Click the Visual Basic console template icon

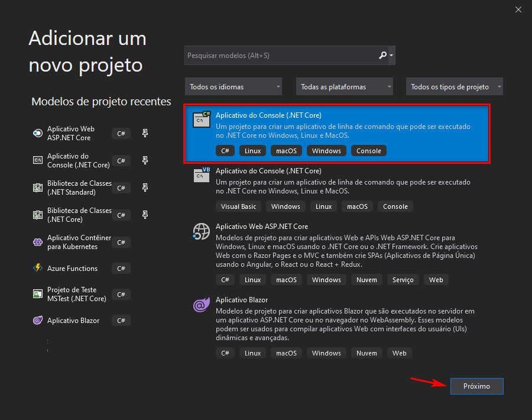[201, 175]
